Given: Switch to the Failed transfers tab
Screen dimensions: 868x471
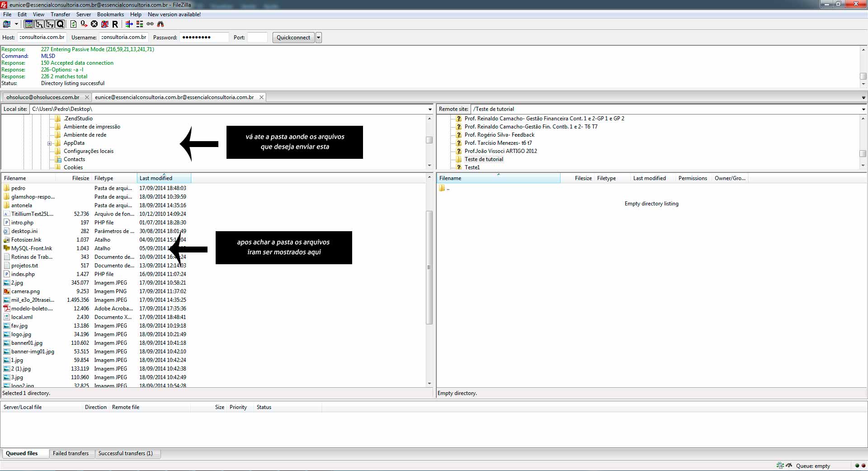Looking at the screenshot, I should click(71, 453).
